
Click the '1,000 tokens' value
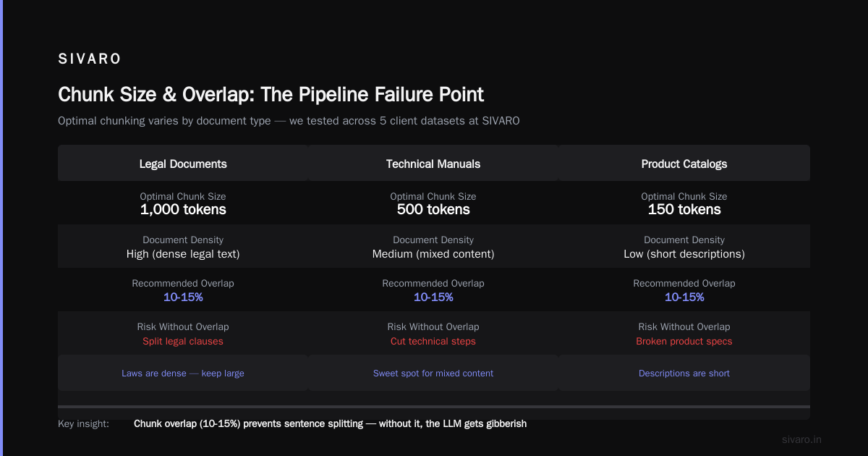183,210
